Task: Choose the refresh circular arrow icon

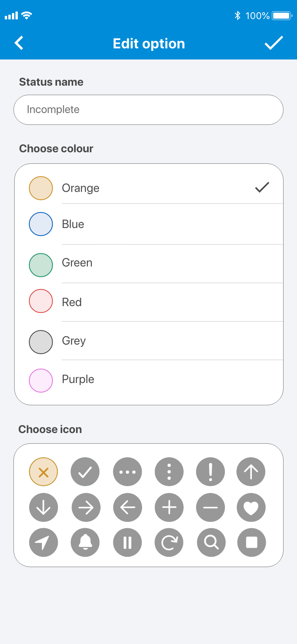Action: [x=169, y=542]
